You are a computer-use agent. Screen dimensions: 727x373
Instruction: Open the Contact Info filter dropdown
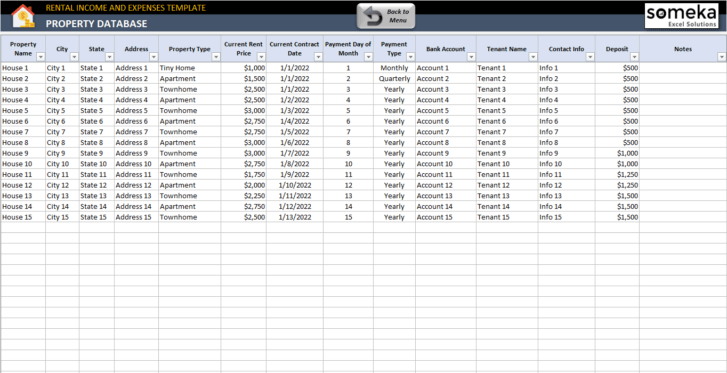pyautogui.click(x=590, y=57)
